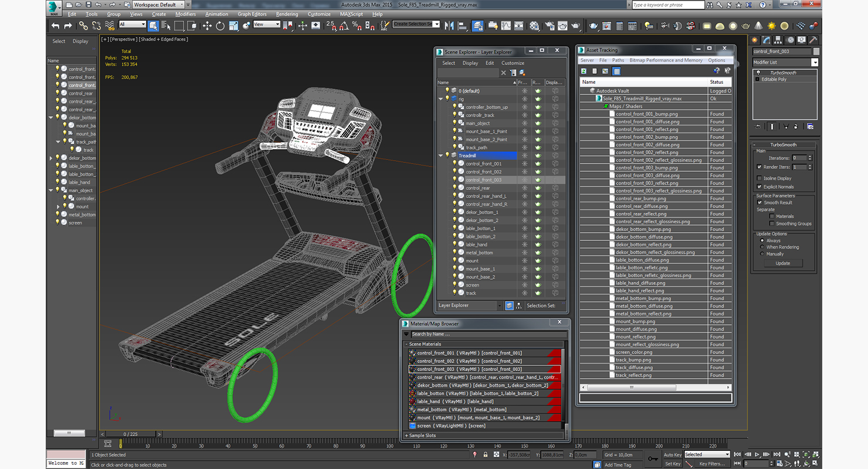Click the sun light icon in toolbar

(772, 26)
